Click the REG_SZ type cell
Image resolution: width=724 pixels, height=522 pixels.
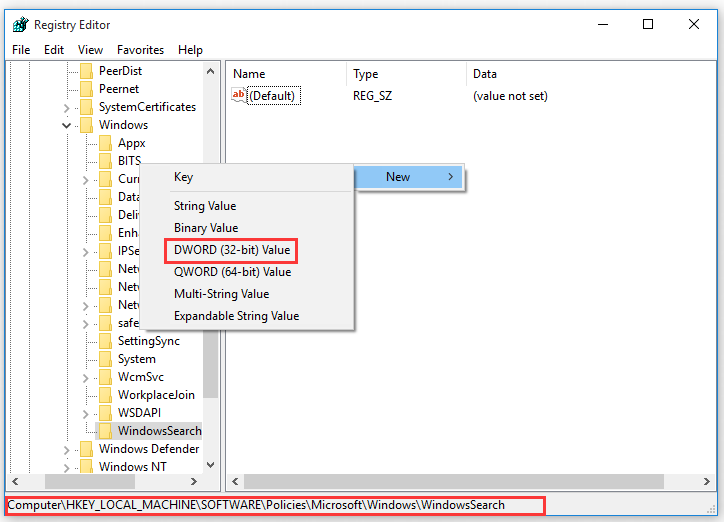tap(372, 96)
